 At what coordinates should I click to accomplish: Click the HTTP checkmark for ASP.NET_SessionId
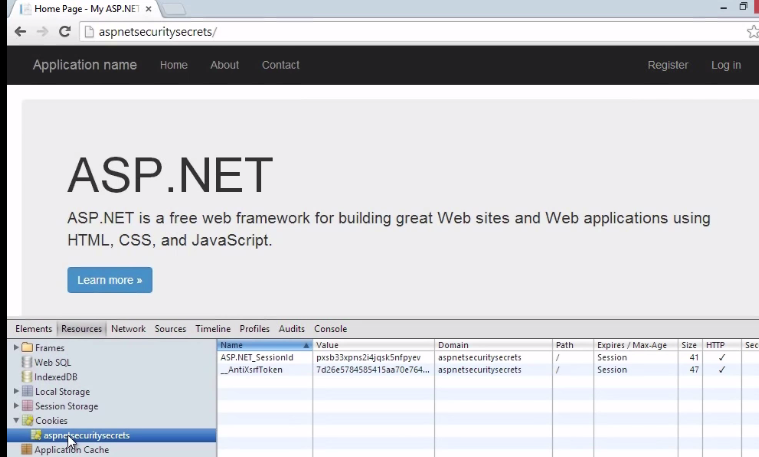pos(722,357)
